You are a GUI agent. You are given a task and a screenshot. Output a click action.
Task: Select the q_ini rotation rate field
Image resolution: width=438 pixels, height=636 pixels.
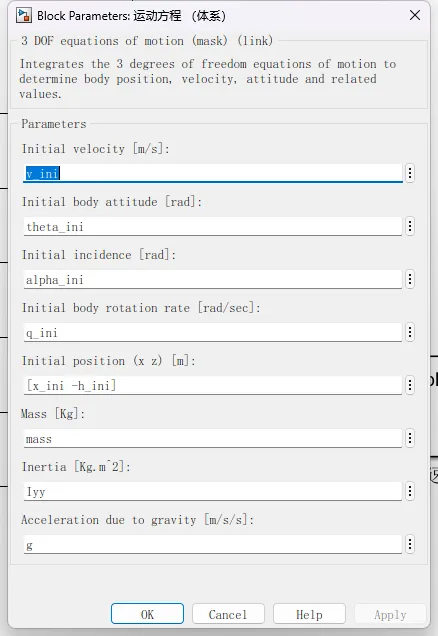[213, 332]
